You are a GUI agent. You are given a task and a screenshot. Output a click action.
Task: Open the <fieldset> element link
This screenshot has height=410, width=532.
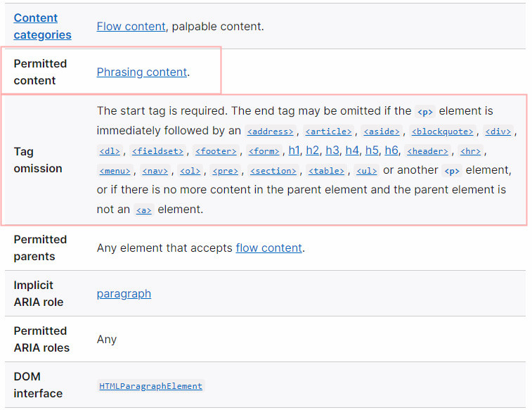point(157,151)
